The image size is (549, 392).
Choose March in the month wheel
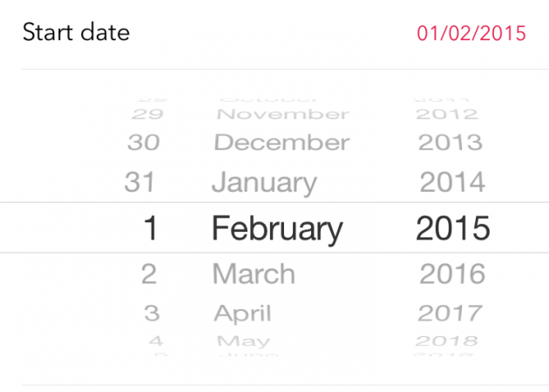click(254, 274)
